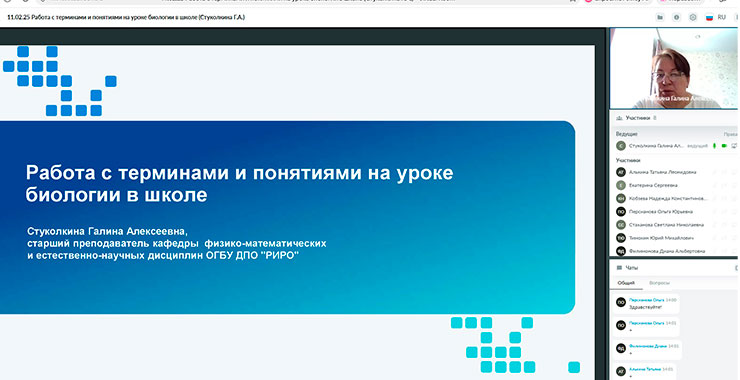
Task: Click the green camera icon of the presenter
Action: 724,146
